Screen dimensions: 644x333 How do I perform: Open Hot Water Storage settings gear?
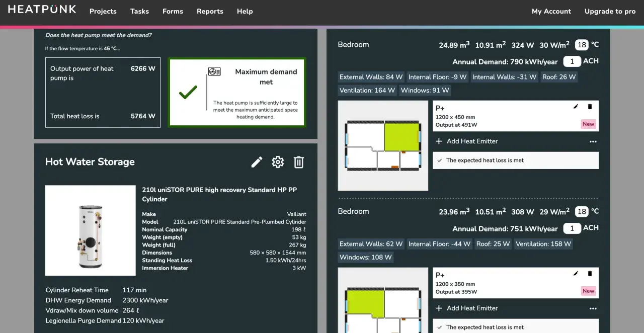click(278, 162)
